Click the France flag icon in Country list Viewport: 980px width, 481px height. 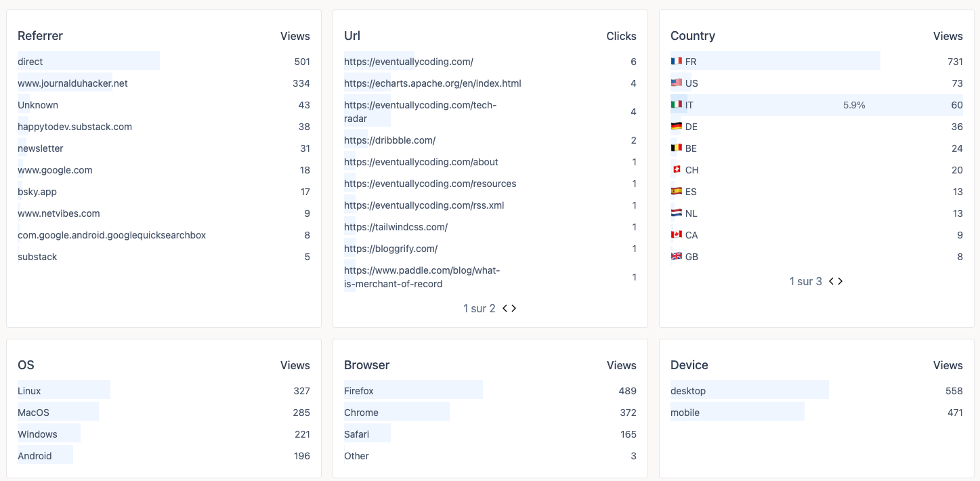click(676, 61)
